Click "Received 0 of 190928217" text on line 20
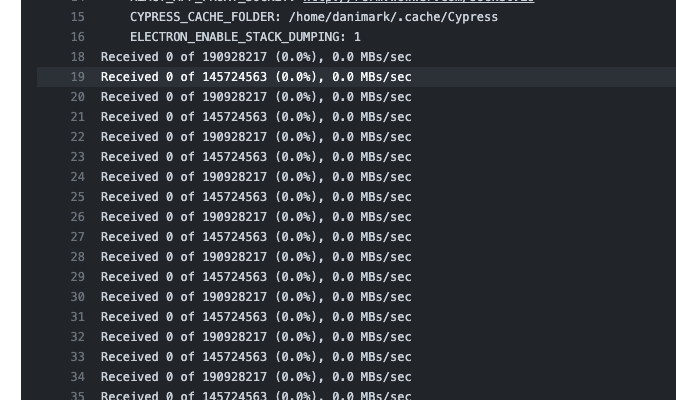 pos(184,97)
